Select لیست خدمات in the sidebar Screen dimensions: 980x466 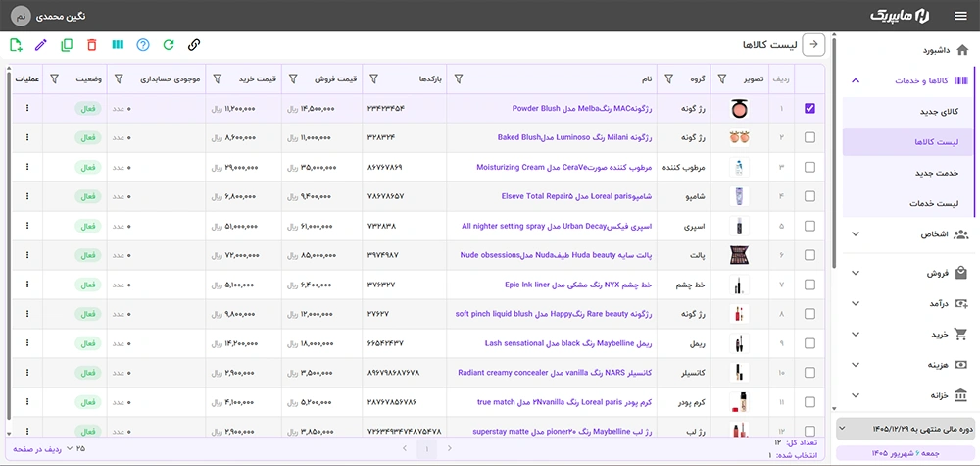(x=908, y=203)
